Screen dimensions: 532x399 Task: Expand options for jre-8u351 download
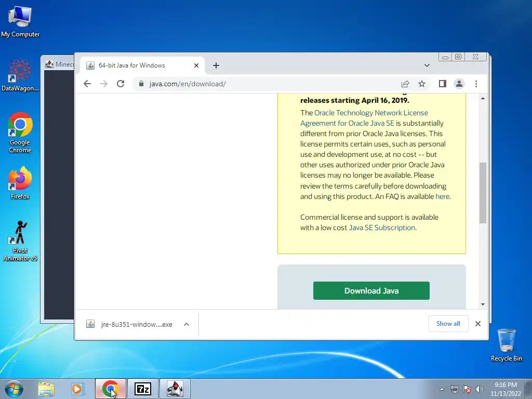187,324
